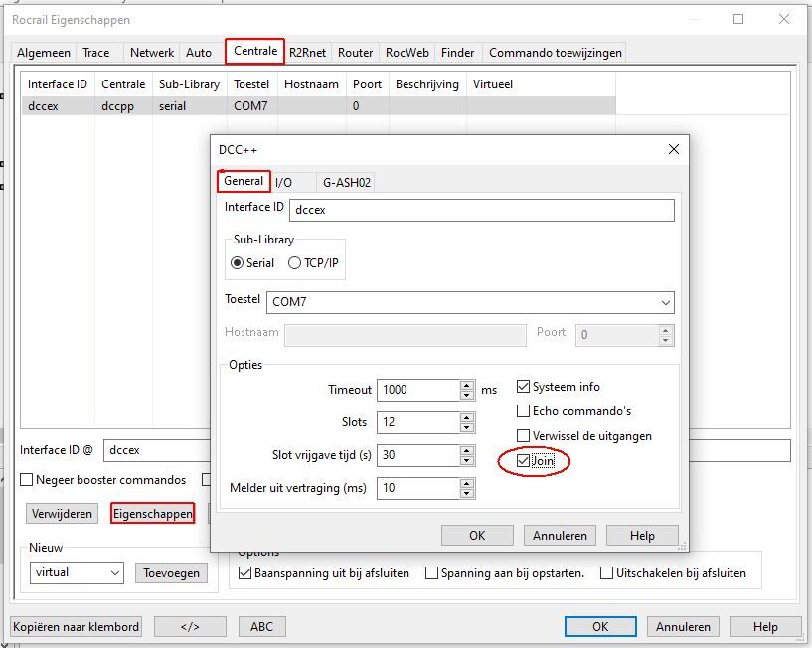Increase Melder uit vertraging value
812x648 pixels.
(466, 483)
